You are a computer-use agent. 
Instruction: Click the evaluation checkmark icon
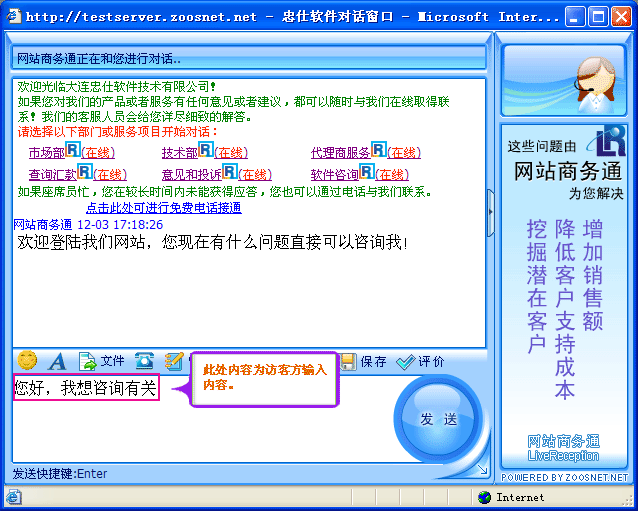tap(405, 362)
